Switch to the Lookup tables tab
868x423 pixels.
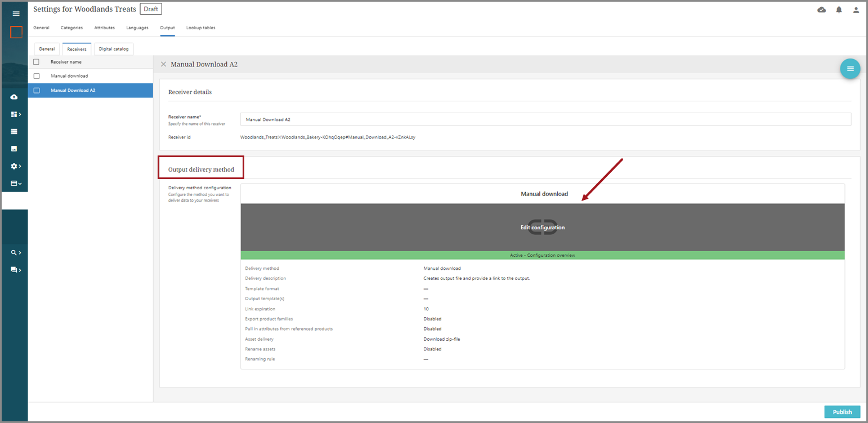point(200,28)
